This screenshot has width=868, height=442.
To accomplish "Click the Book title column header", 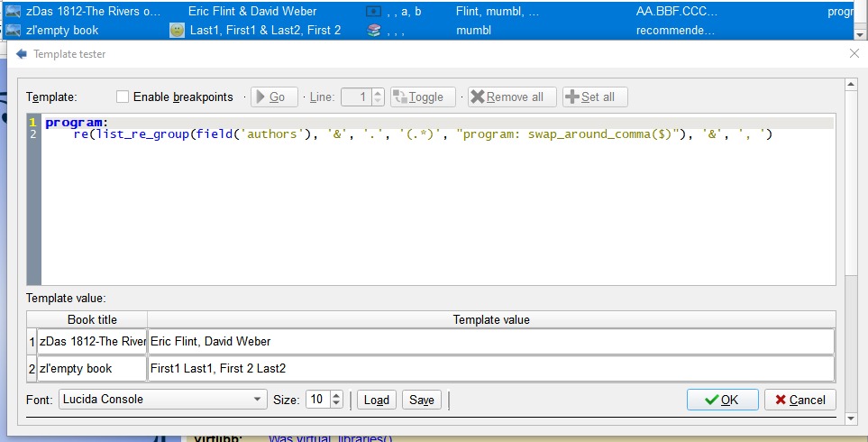I will (x=92, y=319).
